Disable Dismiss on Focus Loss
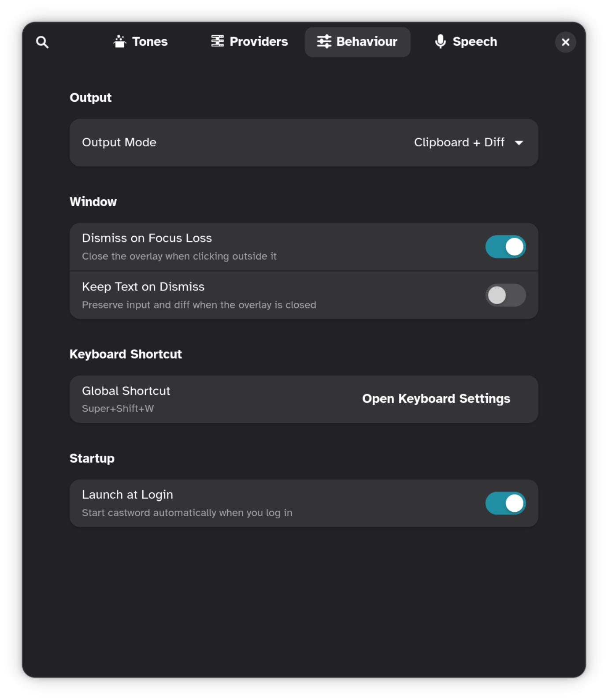Image resolution: width=608 pixels, height=700 pixels. [x=505, y=246]
